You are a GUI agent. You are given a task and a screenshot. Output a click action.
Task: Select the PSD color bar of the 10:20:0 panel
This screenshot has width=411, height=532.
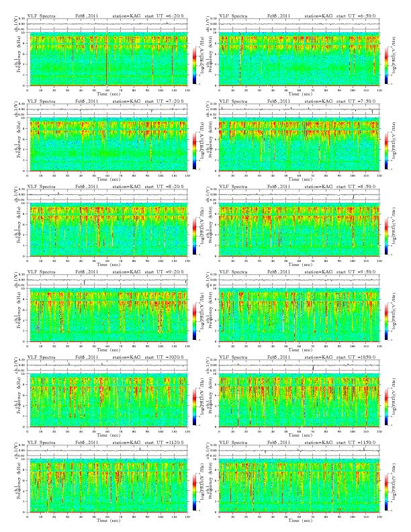(194, 407)
